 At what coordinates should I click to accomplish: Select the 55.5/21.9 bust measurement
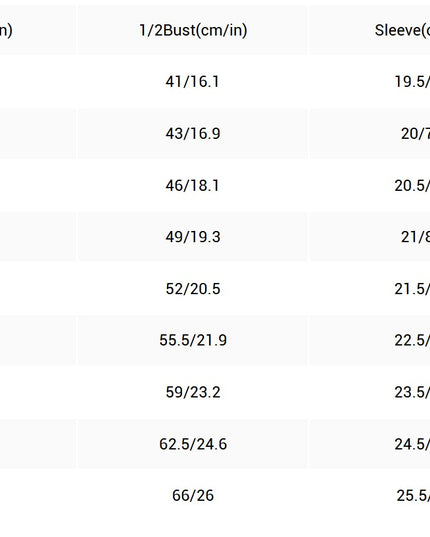click(x=193, y=340)
